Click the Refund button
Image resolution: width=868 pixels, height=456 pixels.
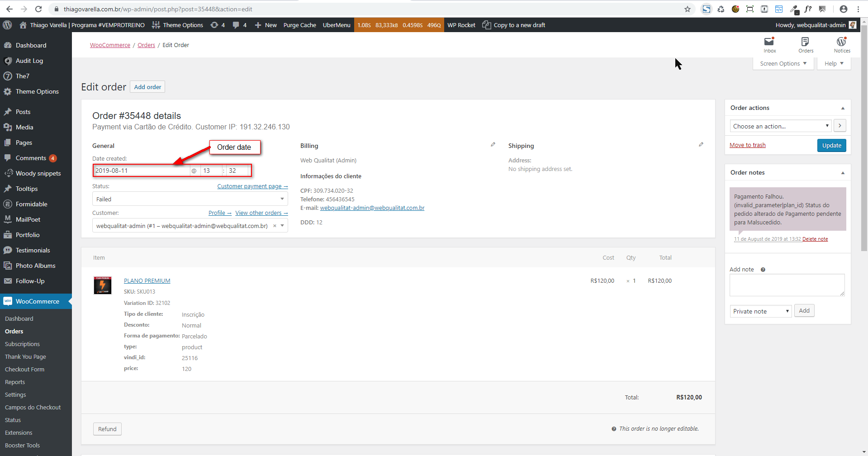point(107,429)
